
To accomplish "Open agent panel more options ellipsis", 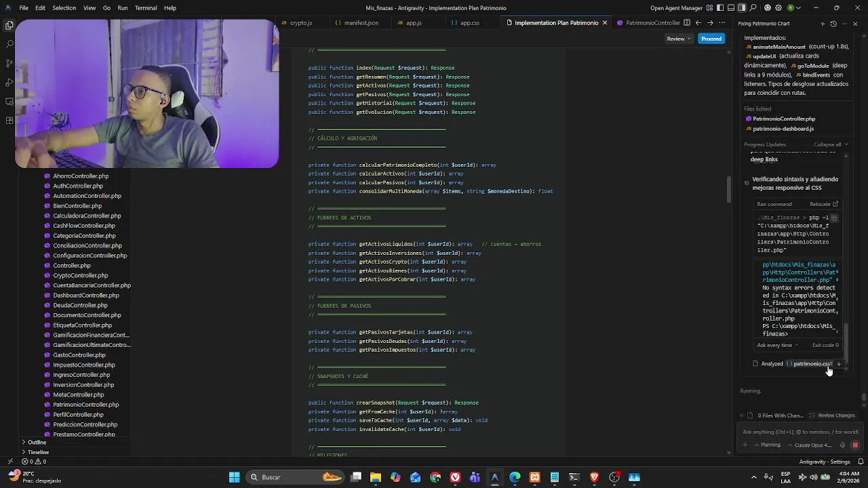I will [844, 24].
